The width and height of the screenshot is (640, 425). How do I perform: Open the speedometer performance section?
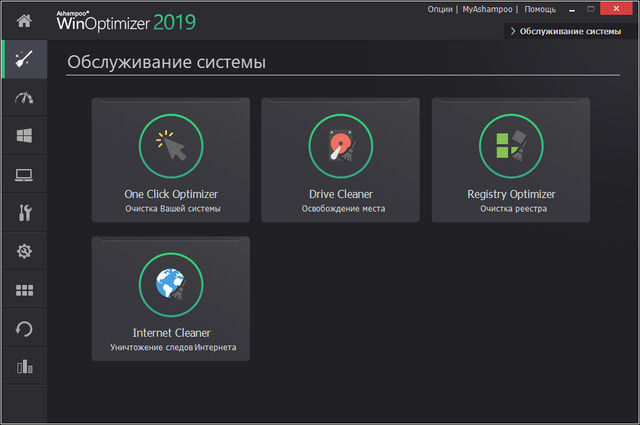coord(24,98)
